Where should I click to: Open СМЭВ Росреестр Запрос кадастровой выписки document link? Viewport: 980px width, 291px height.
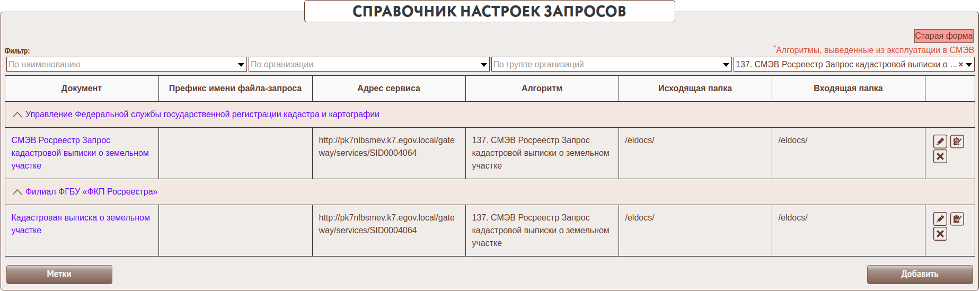(80, 153)
